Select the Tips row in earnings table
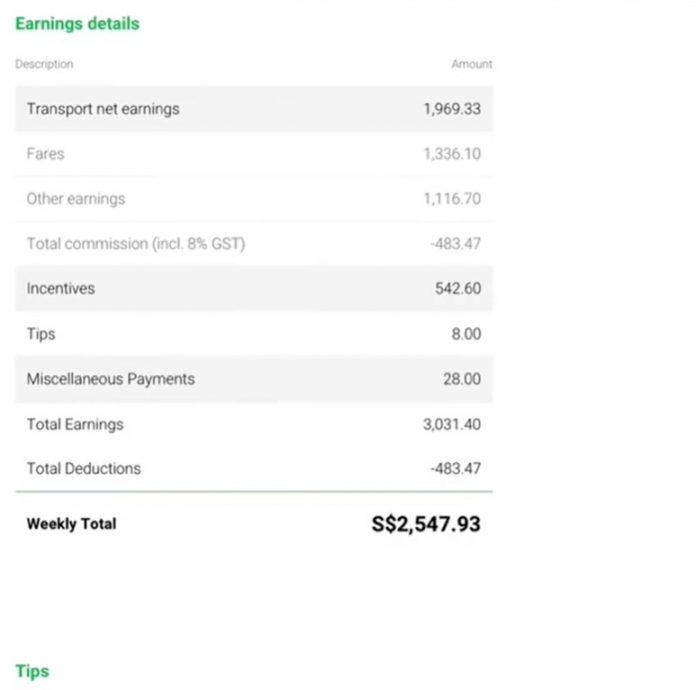 tap(41, 334)
